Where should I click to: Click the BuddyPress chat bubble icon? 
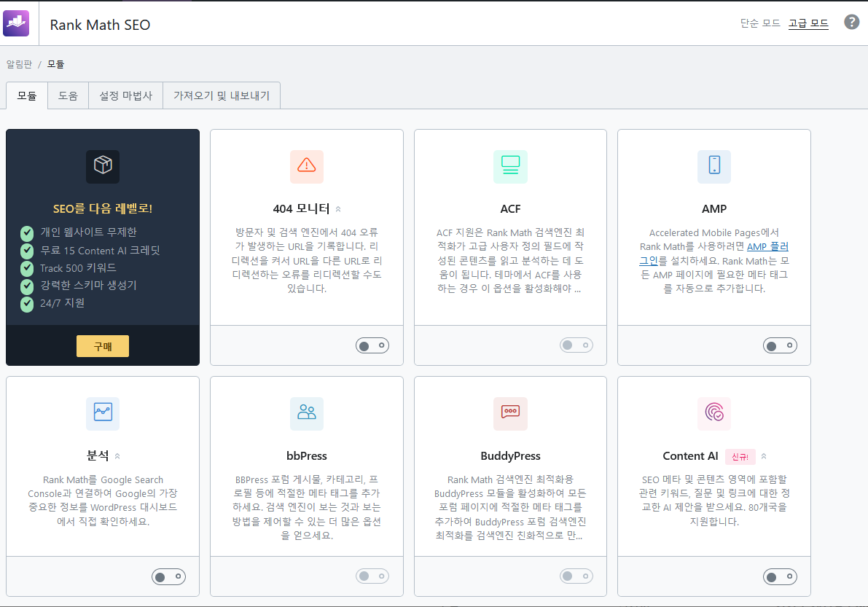(x=510, y=413)
